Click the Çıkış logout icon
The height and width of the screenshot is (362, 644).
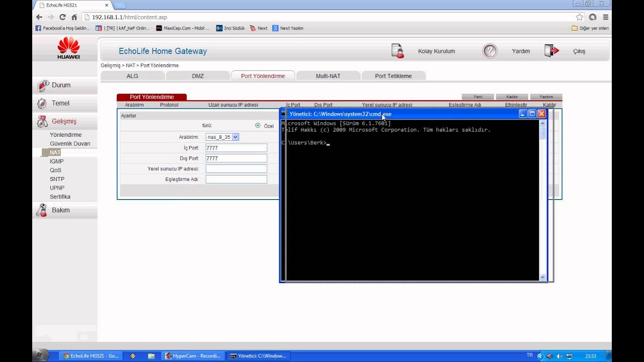551,51
